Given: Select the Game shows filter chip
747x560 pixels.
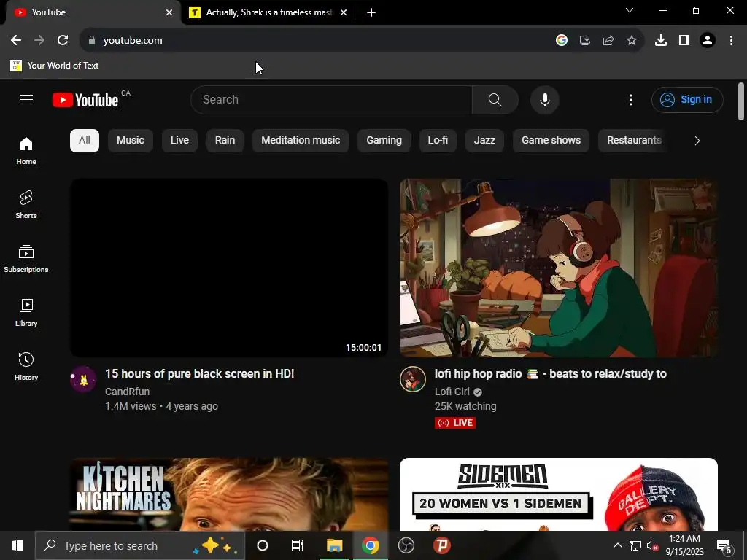Looking at the screenshot, I should click(x=551, y=141).
